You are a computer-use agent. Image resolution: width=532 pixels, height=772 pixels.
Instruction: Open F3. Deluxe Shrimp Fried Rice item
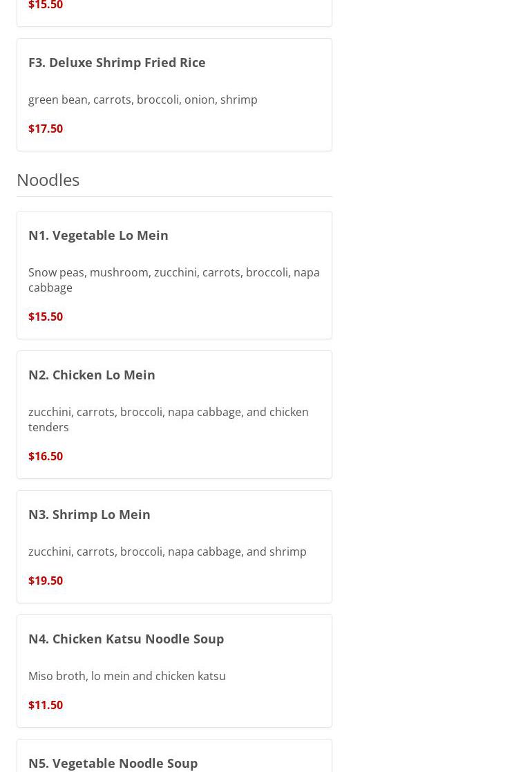(x=117, y=62)
